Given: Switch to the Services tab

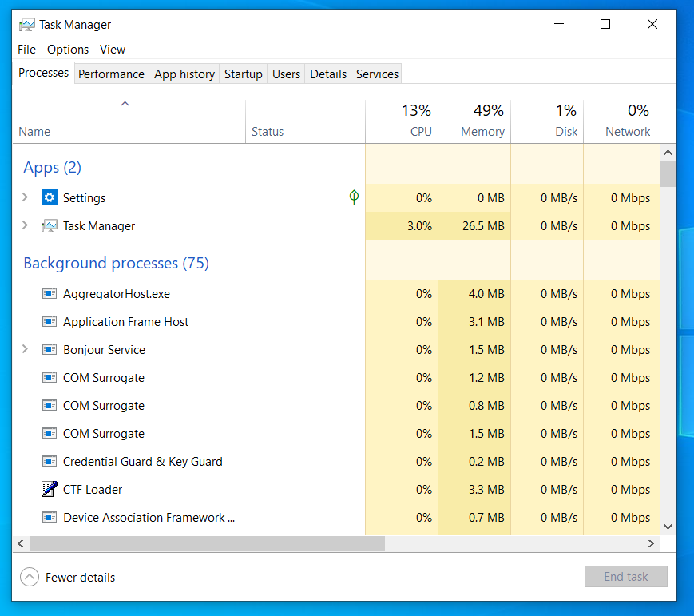Looking at the screenshot, I should tap(377, 74).
